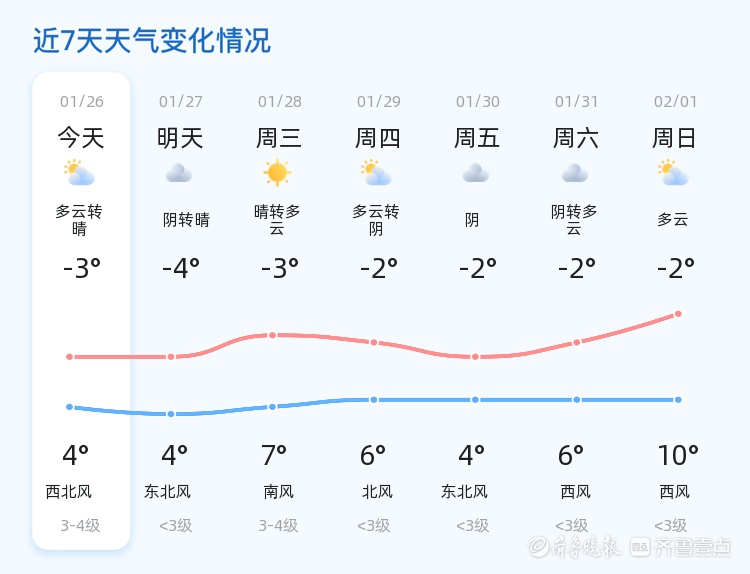This screenshot has width=750, height=574.
Task: Click the cloudy icon under 明天
Action: (179, 174)
